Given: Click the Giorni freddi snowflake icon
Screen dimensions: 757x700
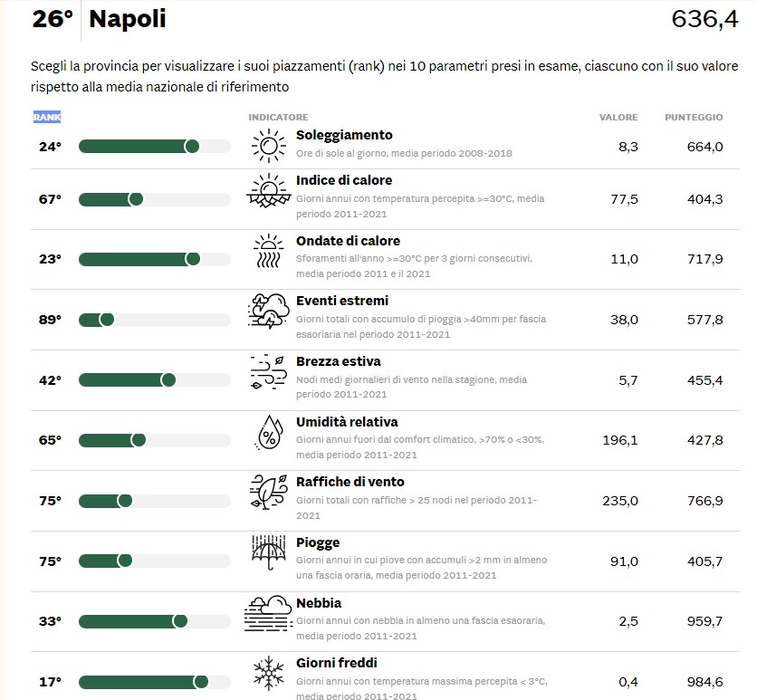Looking at the screenshot, I should coord(268,673).
